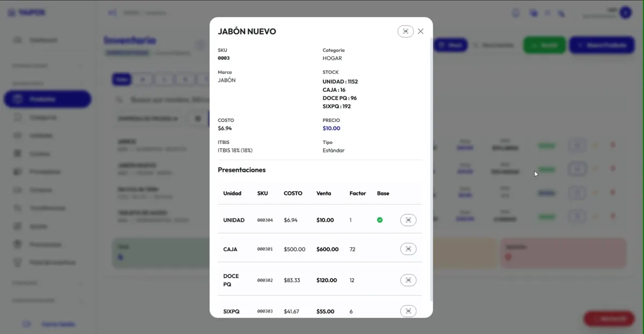
Task: Click the ITBIS 18% (18%) tax value
Action: [x=235, y=150]
